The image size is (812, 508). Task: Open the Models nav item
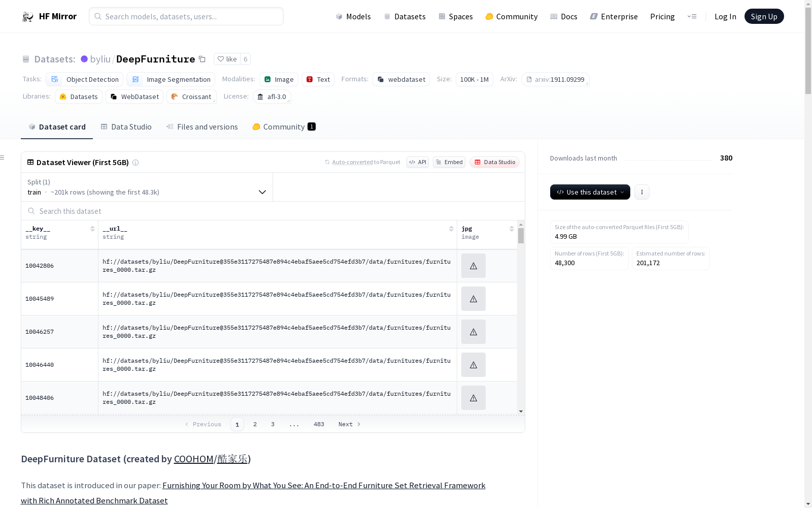coord(353,16)
